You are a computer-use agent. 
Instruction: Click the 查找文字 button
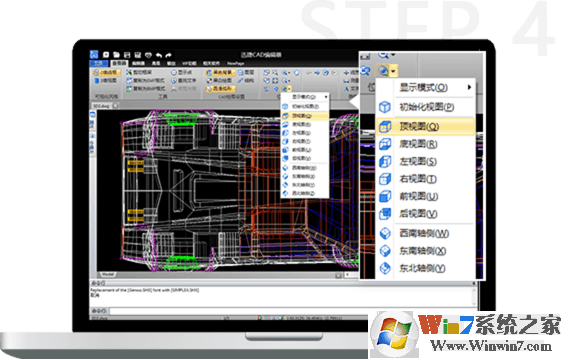[184, 80]
